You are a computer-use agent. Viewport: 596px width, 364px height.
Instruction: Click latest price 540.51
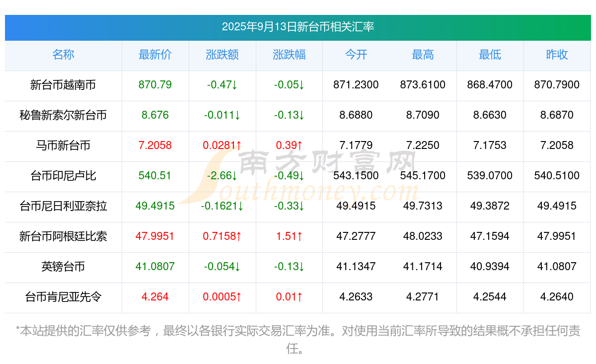point(155,176)
